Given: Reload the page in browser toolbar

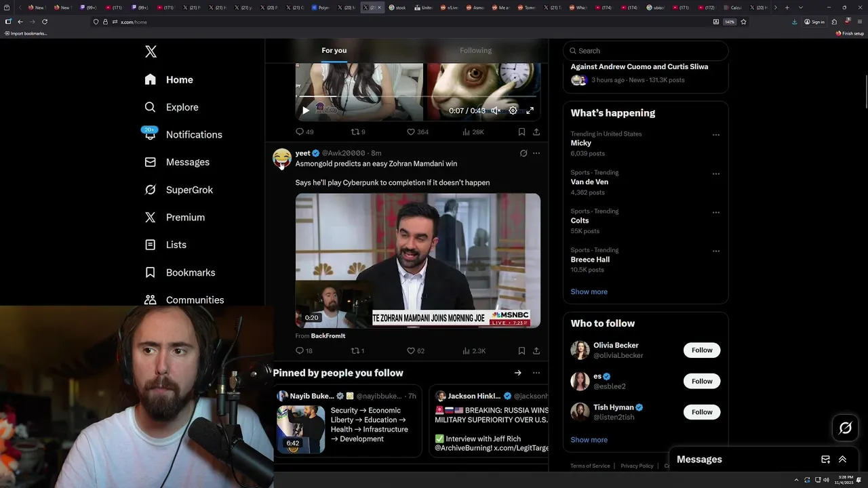Looking at the screenshot, I should point(45,22).
